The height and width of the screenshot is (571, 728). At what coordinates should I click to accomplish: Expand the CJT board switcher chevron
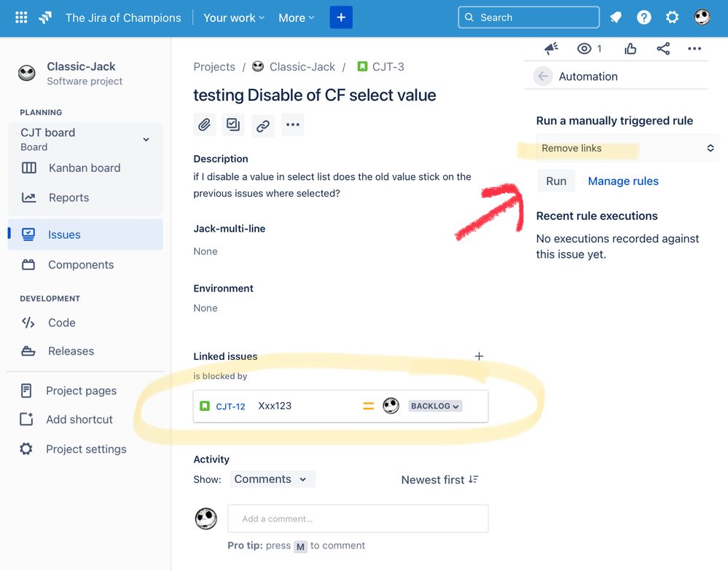(x=146, y=140)
